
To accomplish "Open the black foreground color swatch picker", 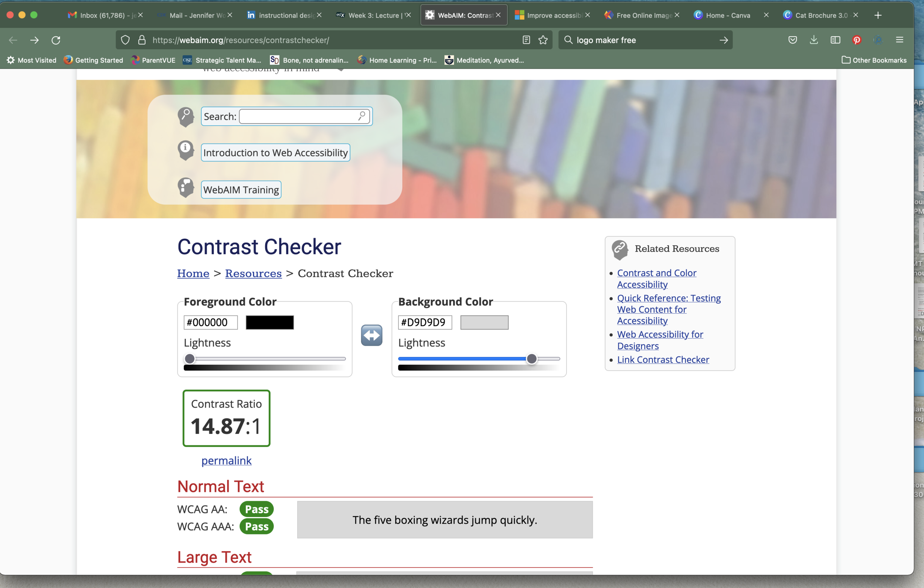I will (x=269, y=322).
